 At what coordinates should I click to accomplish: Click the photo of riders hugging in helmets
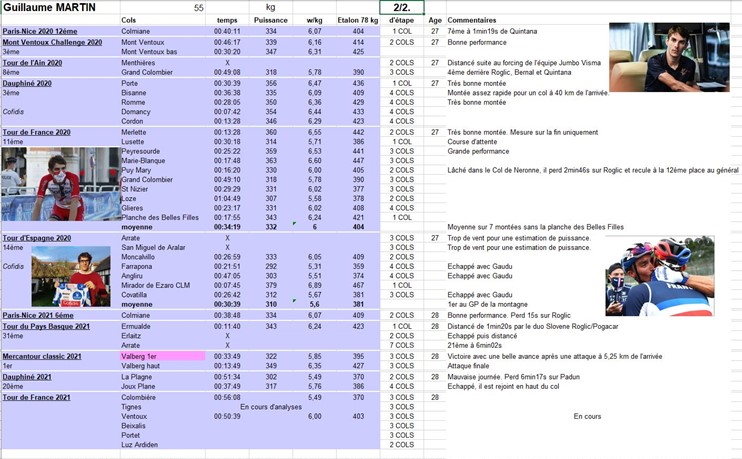coord(660,276)
